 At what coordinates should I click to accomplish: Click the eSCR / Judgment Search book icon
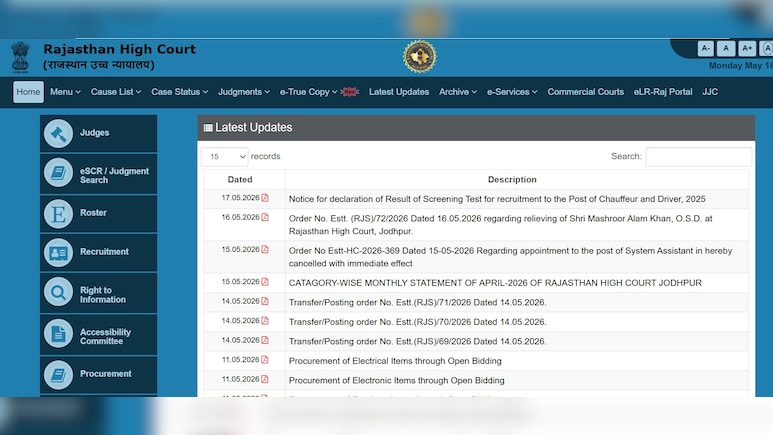pyautogui.click(x=58, y=173)
